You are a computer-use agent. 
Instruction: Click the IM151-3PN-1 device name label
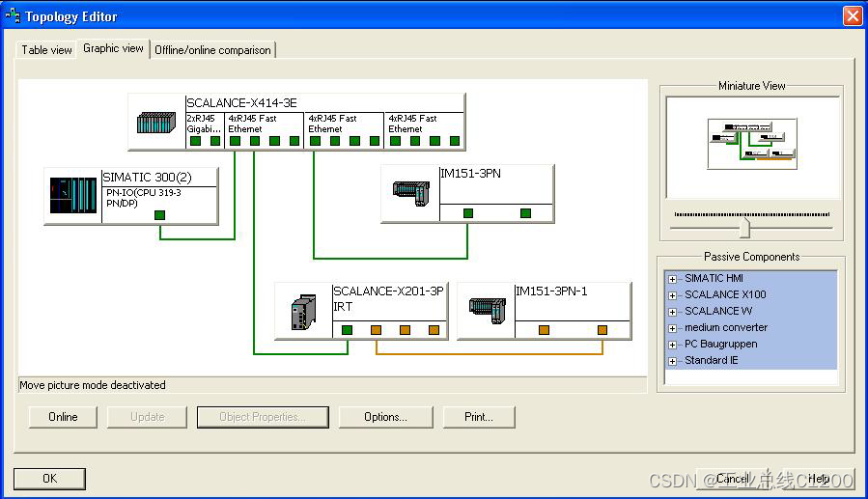tap(551, 291)
